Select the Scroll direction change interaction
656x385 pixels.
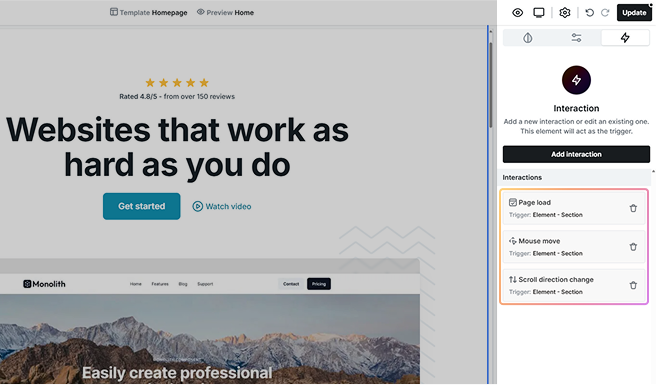coord(574,285)
